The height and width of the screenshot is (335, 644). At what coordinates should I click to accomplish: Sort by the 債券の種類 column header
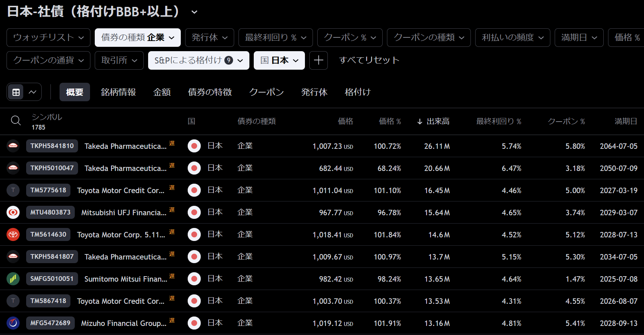click(257, 121)
